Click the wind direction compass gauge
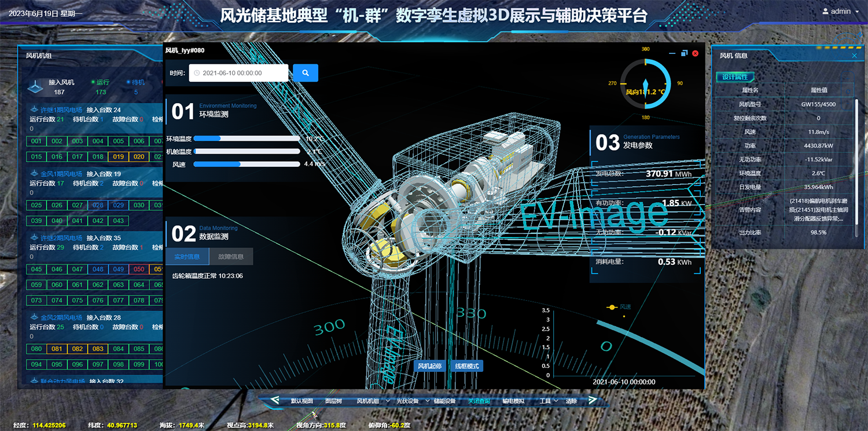Image resolution: width=868 pixels, height=431 pixels. 645,83
